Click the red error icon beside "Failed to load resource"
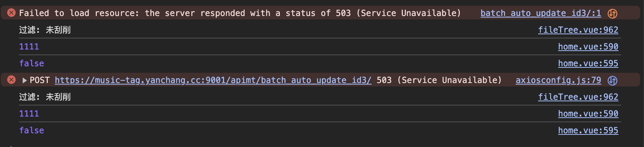Image resolution: width=644 pixels, height=147 pixels. coord(11,13)
